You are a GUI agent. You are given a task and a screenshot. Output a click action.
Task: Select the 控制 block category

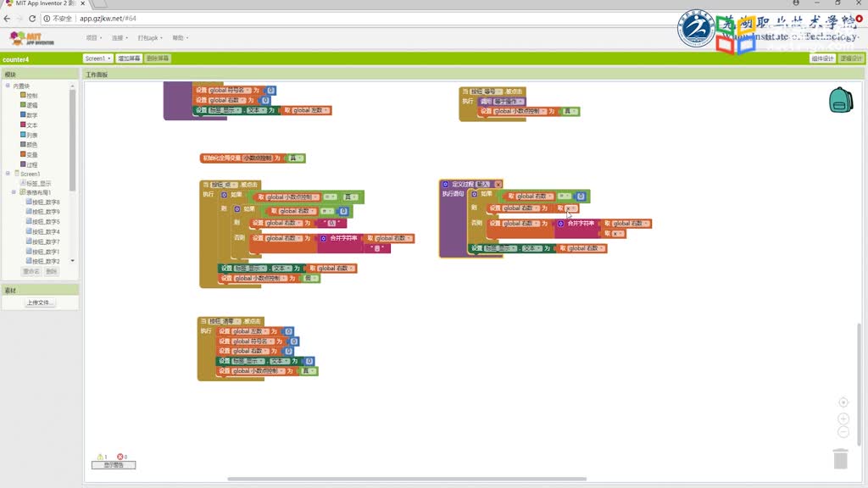pos(29,95)
